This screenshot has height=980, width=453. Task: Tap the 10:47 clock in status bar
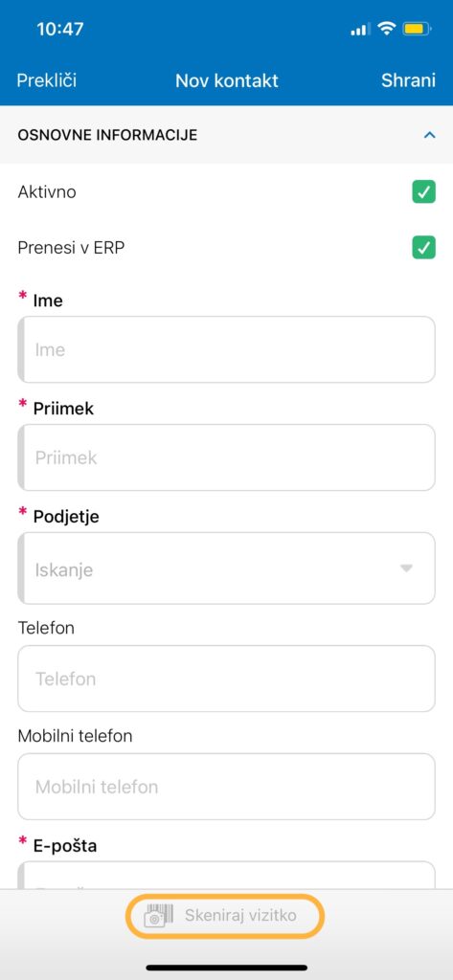60,29
